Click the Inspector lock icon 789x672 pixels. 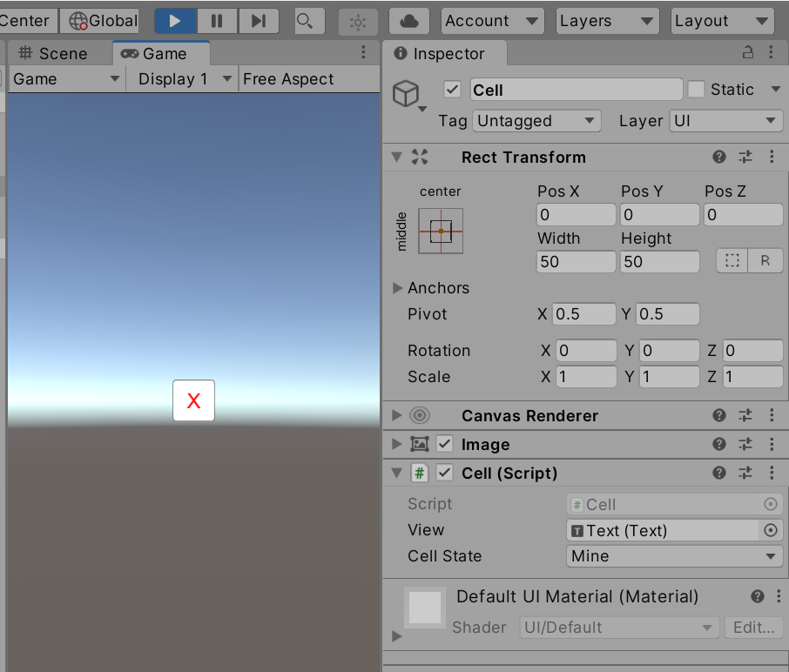[747, 53]
